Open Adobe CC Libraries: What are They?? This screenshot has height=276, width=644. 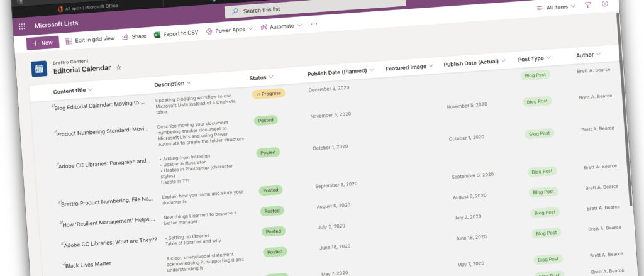click(x=111, y=242)
